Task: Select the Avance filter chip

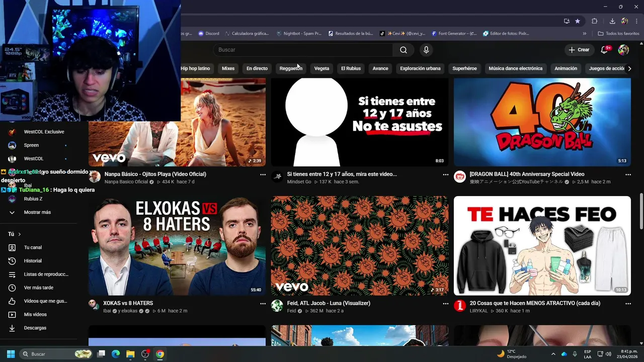Action: tap(380, 68)
